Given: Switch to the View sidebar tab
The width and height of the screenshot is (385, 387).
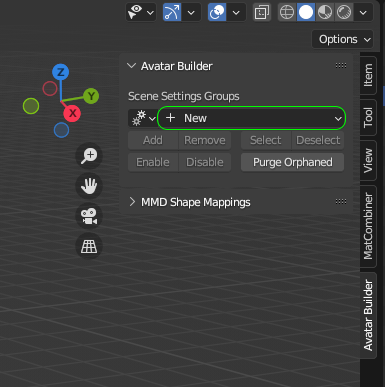Looking at the screenshot, I should pos(368,160).
